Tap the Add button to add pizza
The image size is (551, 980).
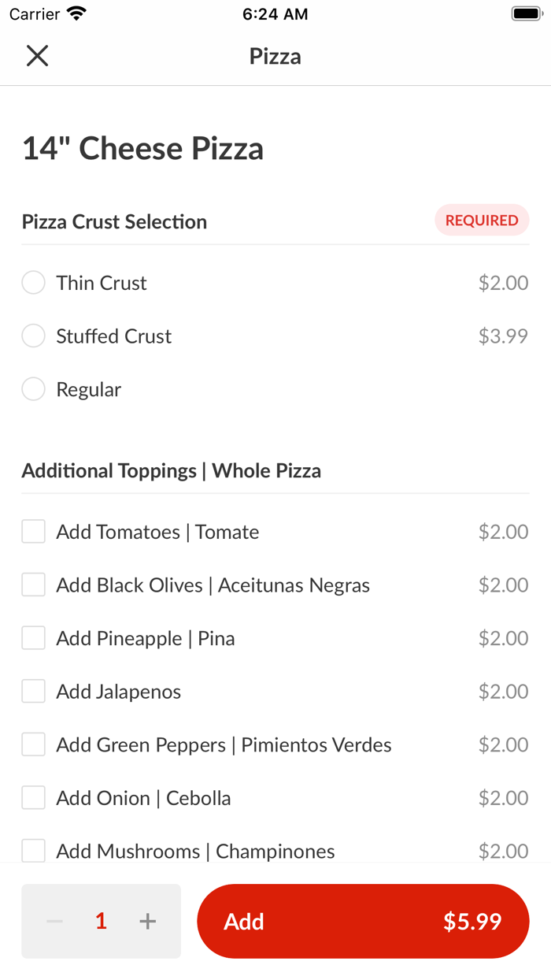pyautogui.click(x=245, y=921)
